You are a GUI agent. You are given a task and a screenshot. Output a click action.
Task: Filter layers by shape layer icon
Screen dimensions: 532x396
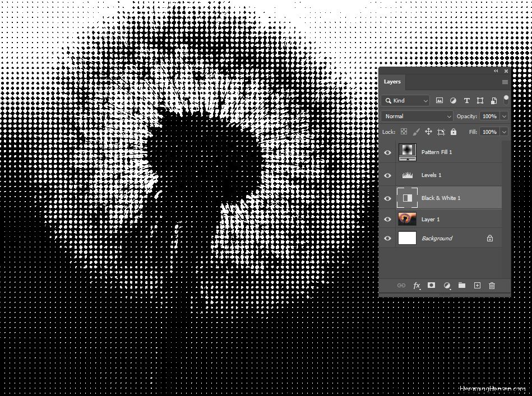click(x=480, y=100)
